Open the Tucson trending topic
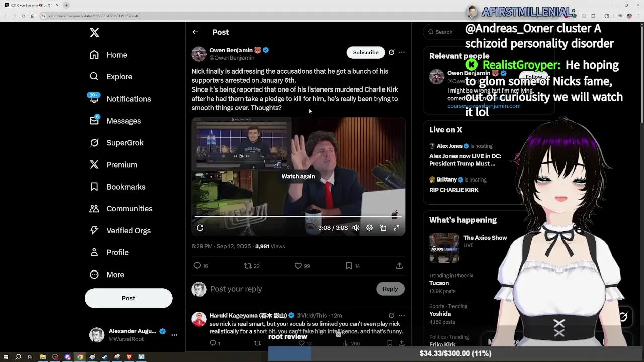The image size is (644, 362). [439, 283]
